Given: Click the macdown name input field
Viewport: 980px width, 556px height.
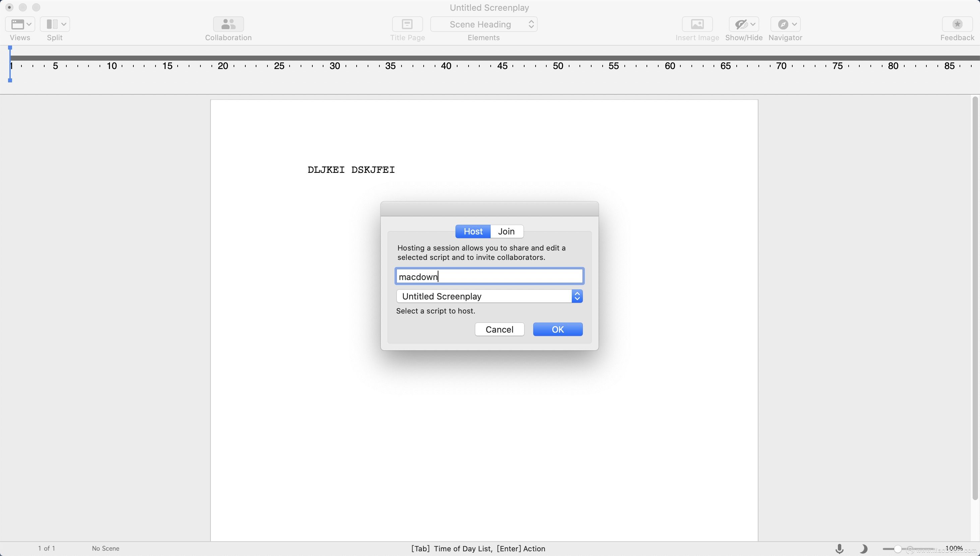Looking at the screenshot, I should click(x=489, y=276).
